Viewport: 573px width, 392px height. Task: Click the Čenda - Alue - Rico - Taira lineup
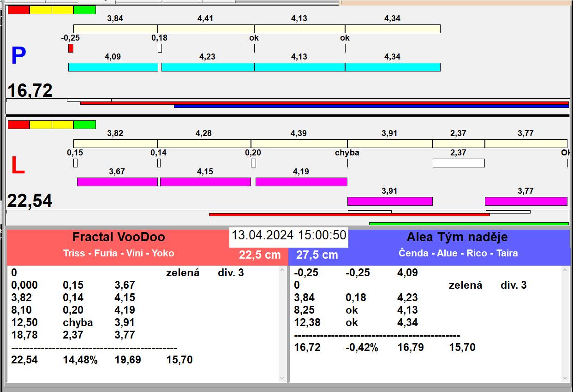pos(458,253)
